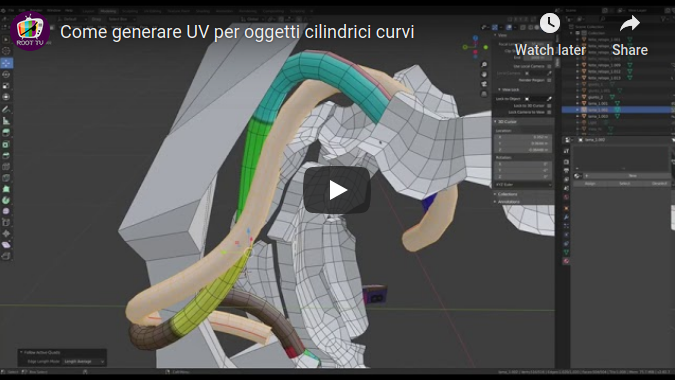Choose the Measure ruler tool
Viewport: 675px width, 380px height.
tap(6, 121)
